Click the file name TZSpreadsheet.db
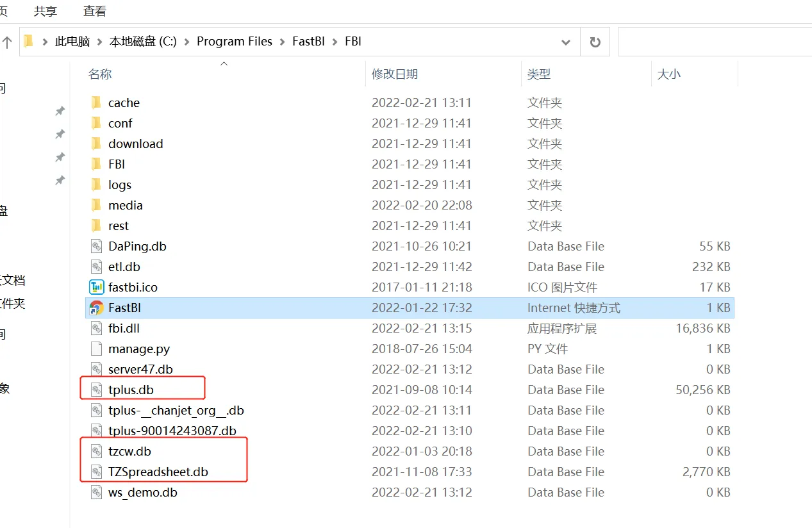 pyautogui.click(x=158, y=472)
